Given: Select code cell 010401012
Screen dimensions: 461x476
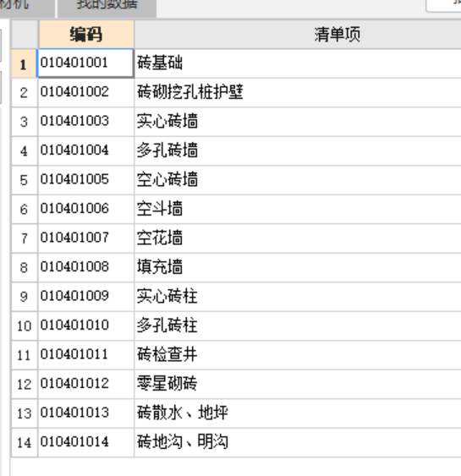Looking at the screenshot, I should [85, 384].
